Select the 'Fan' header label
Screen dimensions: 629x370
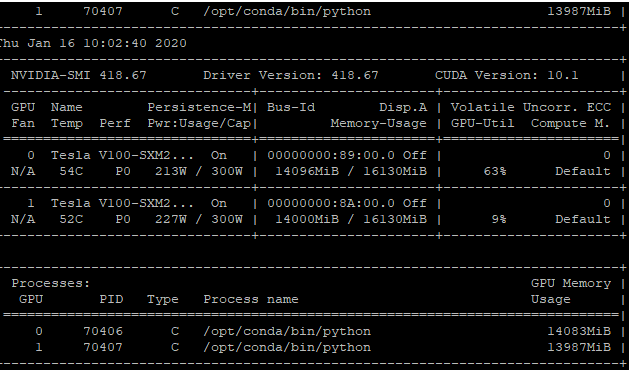23,123
